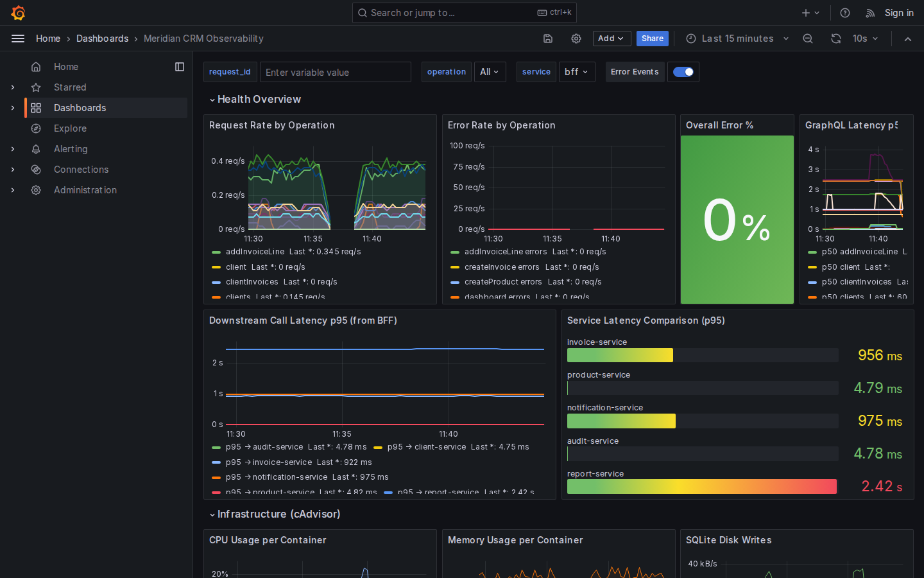
Task: Click the Dashboards breadcrumb link
Action: 102,39
